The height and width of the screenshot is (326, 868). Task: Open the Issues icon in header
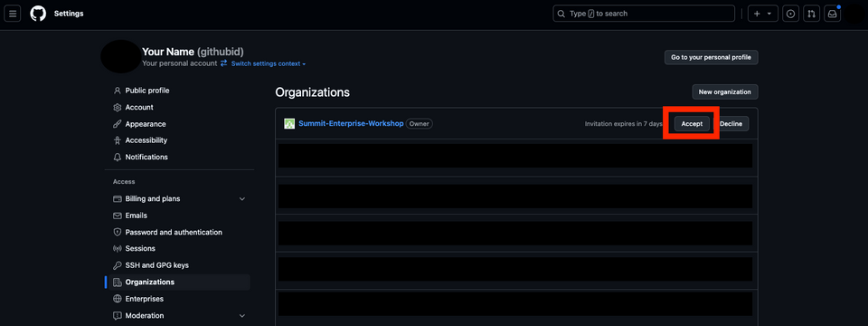coord(790,14)
